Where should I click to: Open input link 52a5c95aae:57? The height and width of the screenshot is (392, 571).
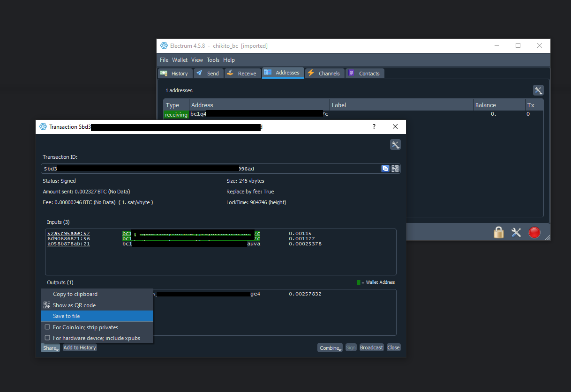[x=68, y=233]
